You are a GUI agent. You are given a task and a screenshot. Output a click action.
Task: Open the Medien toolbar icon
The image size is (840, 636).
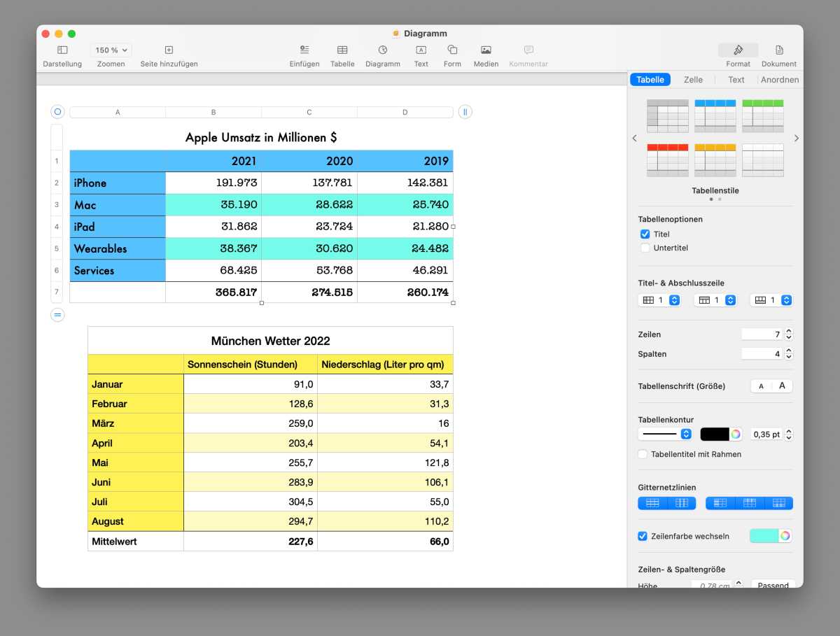(486, 50)
